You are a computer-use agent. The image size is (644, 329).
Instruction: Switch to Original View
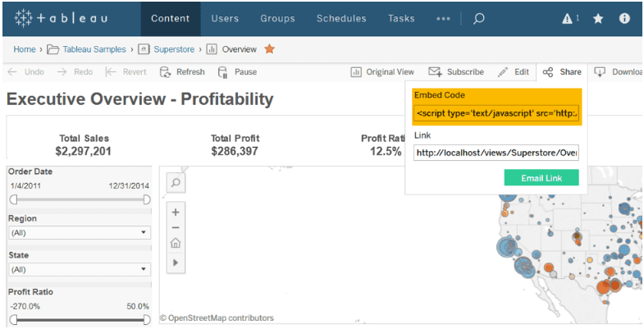tap(382, 72)
